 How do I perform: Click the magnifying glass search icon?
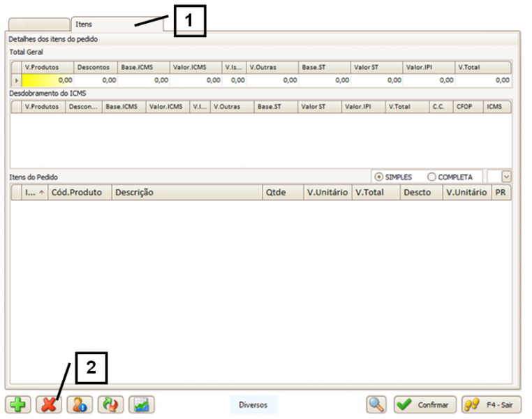pos(377,404)
